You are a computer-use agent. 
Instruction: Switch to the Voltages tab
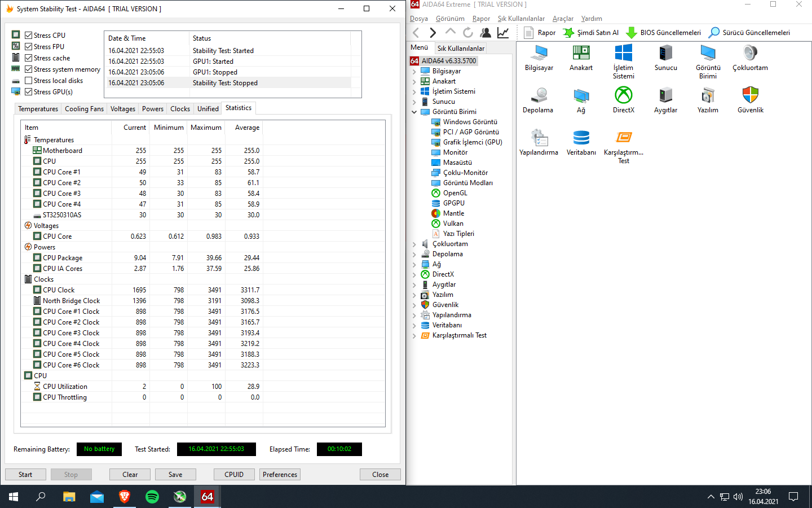tap(123, 109)
